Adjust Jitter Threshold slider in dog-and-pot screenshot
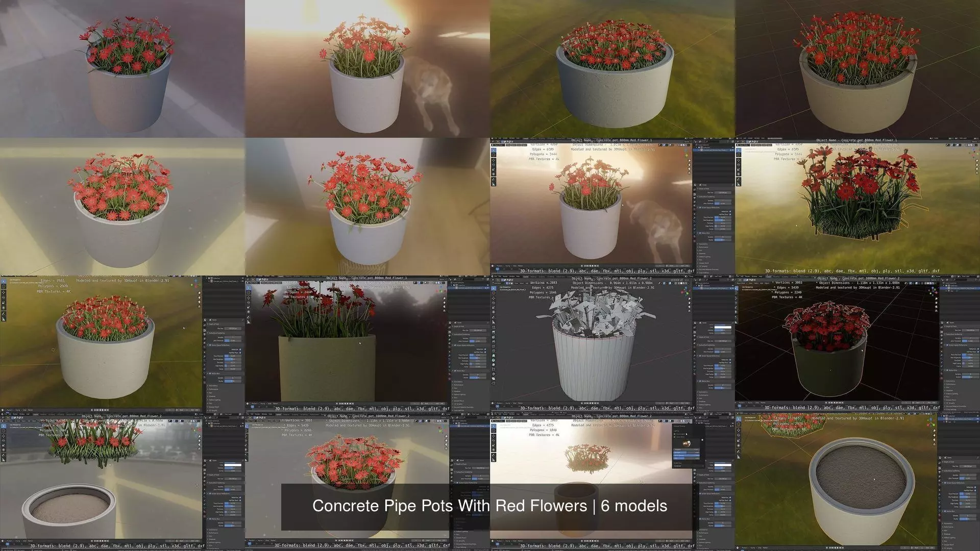Screen dimensions: 980x551 tap(723, 204)
